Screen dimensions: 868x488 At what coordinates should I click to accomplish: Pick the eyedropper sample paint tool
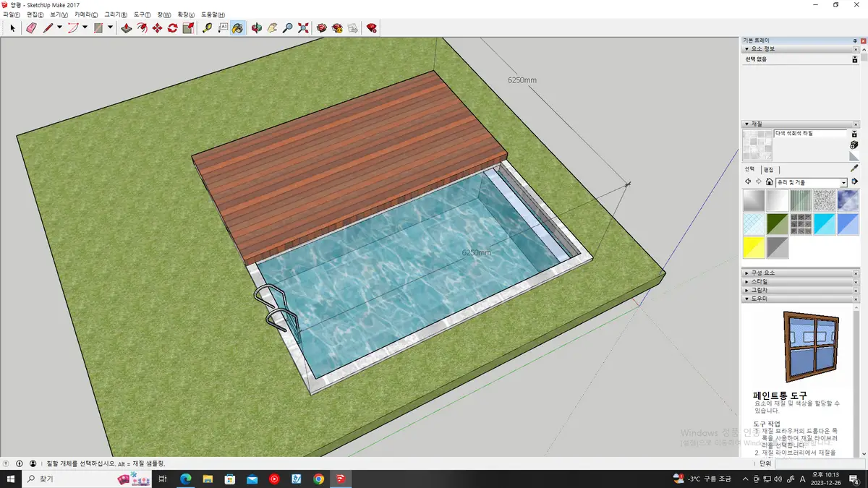[x=854, y=168]
